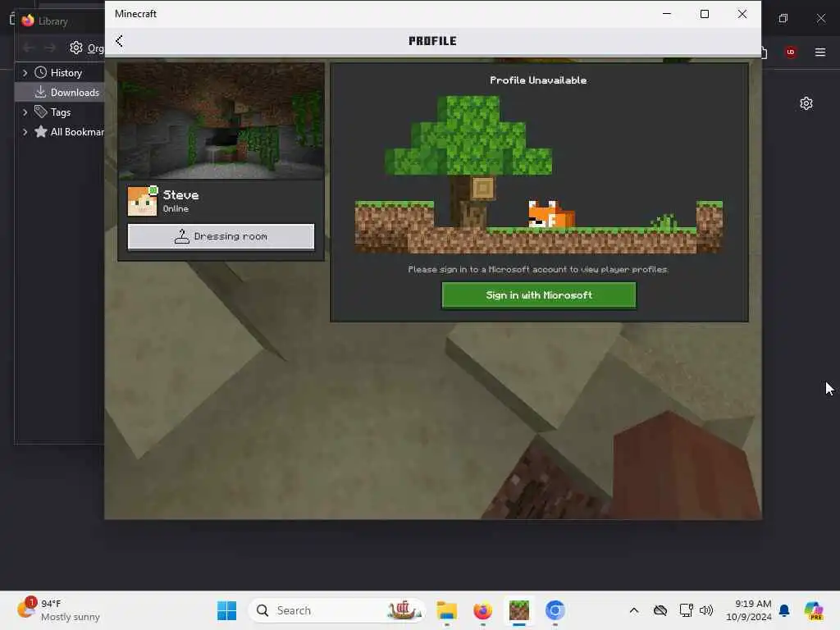
Task: Expand All Bookmarks in Library window
Action: (25, 132)
